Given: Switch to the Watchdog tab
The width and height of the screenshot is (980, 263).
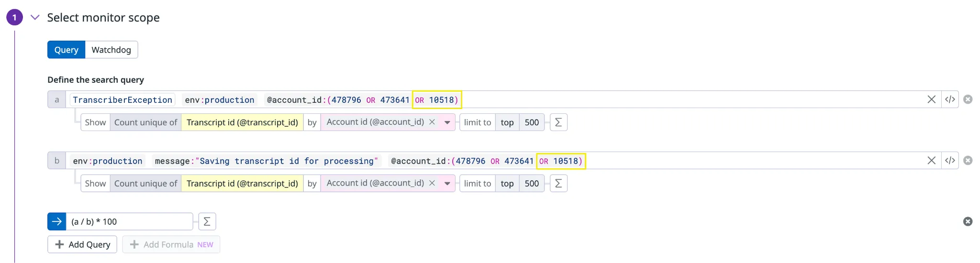Looking at the screenshot, I should tap(111, 50).
